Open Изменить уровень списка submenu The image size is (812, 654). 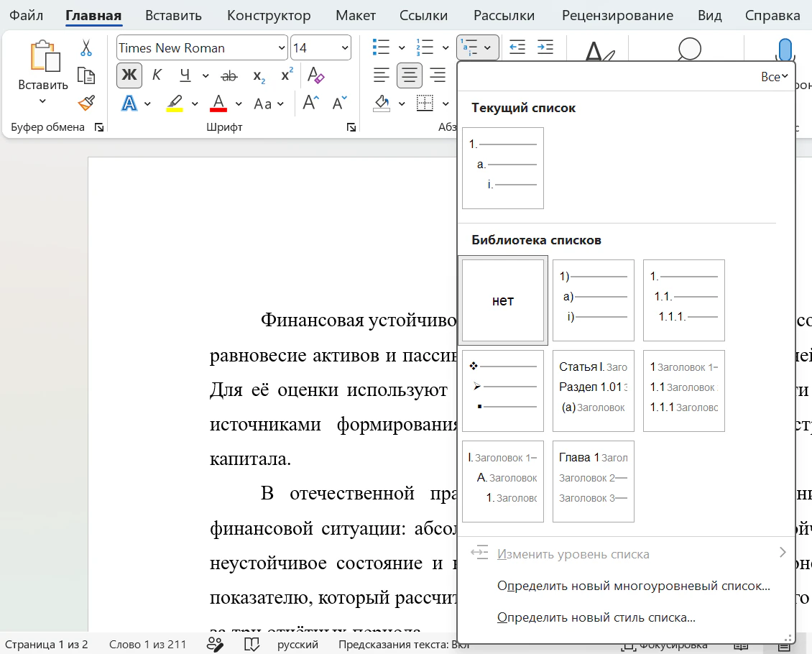point(627,554)
